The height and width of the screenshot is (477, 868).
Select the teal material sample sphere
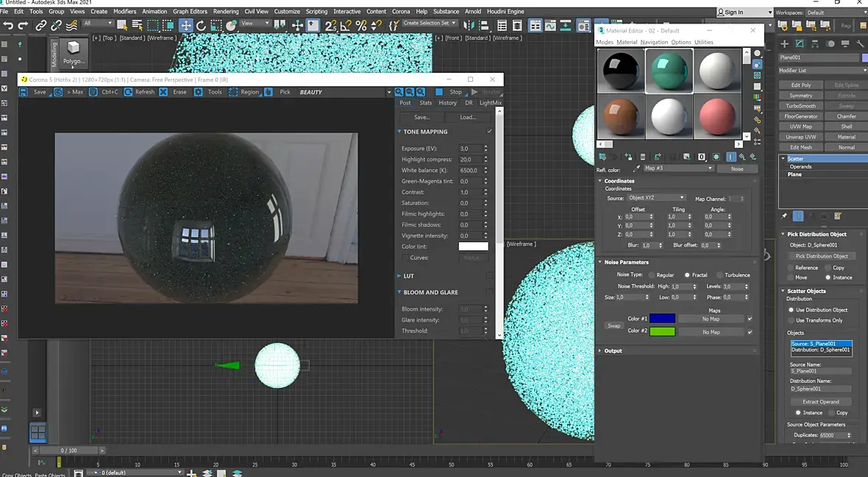(x=669, y=71)
